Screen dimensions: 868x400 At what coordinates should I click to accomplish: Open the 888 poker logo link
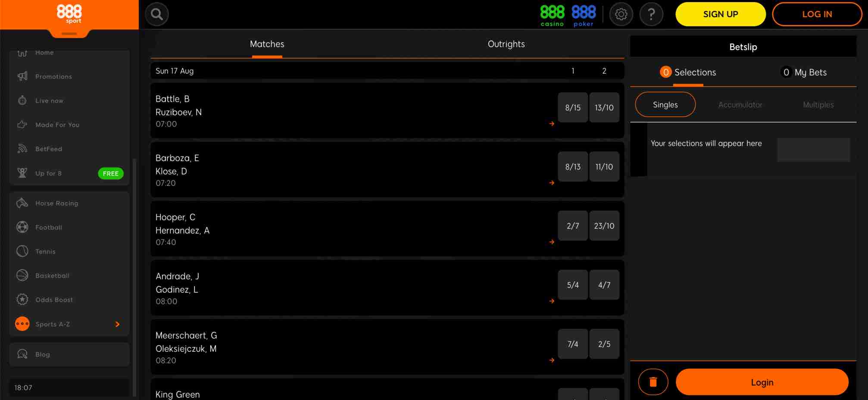coord(584,16)
